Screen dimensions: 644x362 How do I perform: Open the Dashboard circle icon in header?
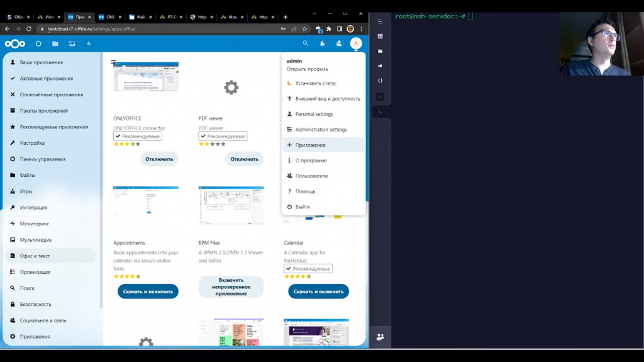pyautogui.click(x=38, y=43)
